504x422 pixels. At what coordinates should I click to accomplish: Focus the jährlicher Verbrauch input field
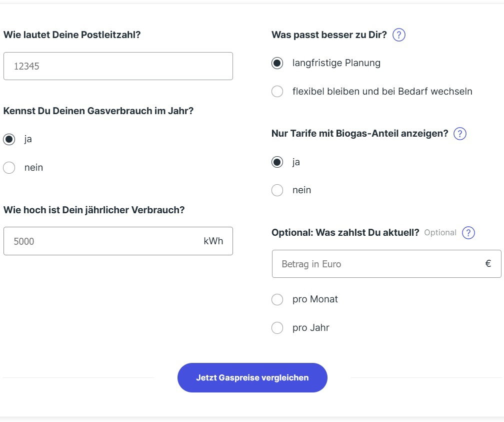click(x=118, y=241)
